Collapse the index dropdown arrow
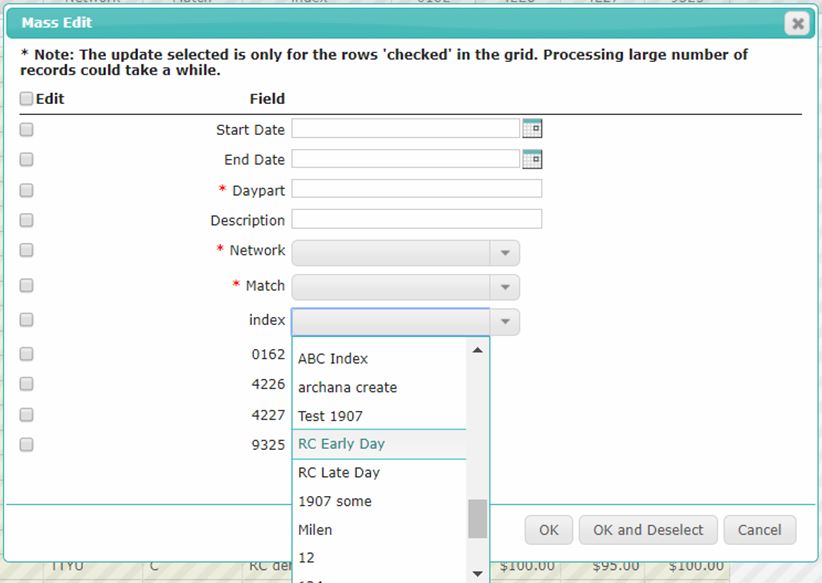The width and height of the screenshot is (822, 583). [x=505, y=321]
